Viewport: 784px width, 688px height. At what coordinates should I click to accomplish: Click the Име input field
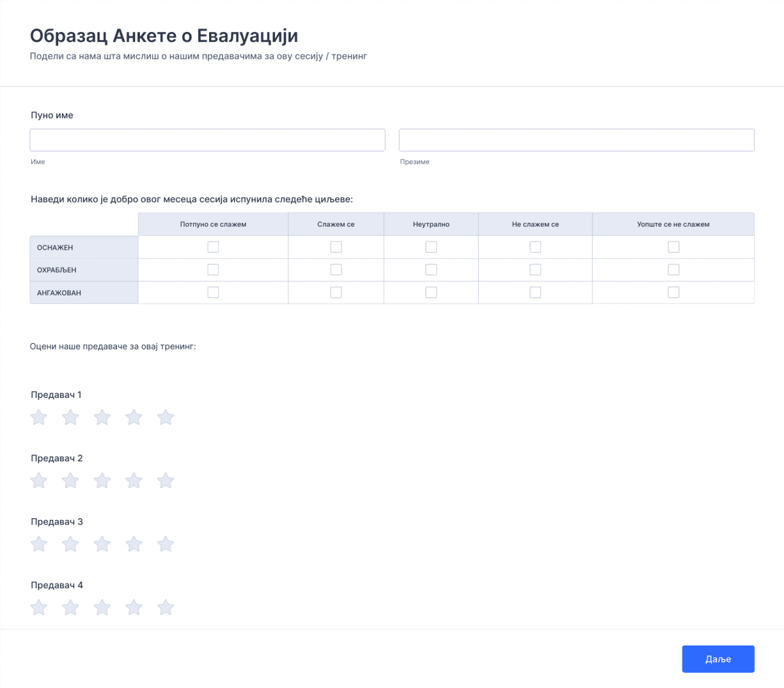point(207,139)
